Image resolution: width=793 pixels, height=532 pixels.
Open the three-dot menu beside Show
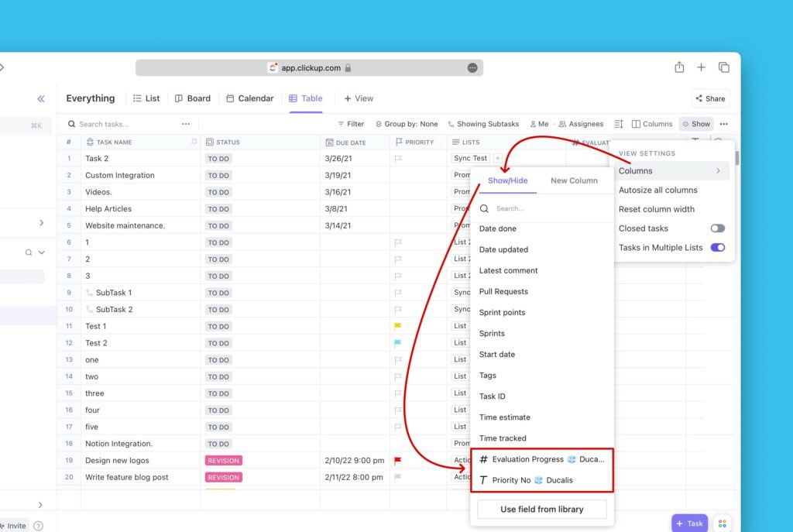(x=723, y=124)
